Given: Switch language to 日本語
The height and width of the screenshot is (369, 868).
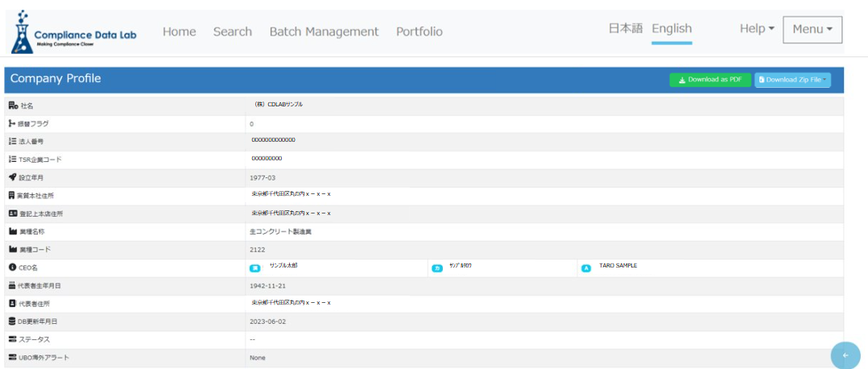Looking at the screenshot, I should tap(626, 28).
